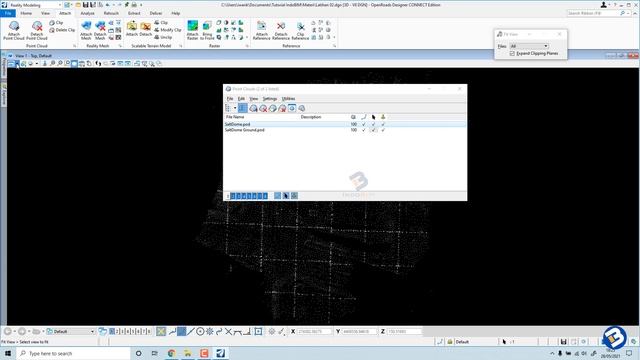Click the Attach Point Cloud ribbon tool
640x360 pixels.
tap(14, 31)
